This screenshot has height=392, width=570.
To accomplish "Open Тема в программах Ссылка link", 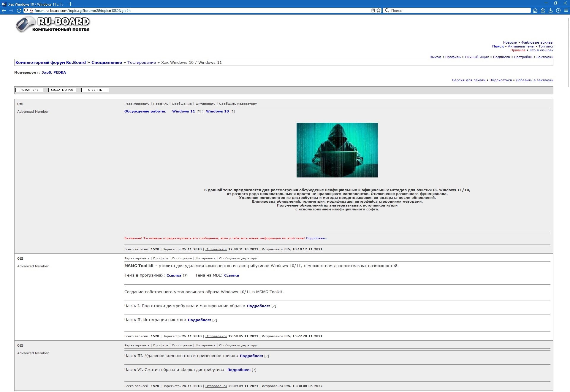I will coord(174,275).
